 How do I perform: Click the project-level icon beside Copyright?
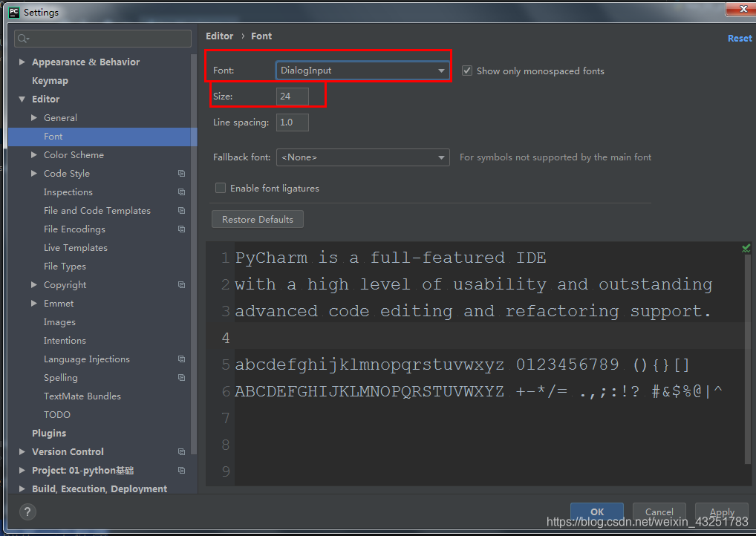pyautogui.click(x=181, y=285)
